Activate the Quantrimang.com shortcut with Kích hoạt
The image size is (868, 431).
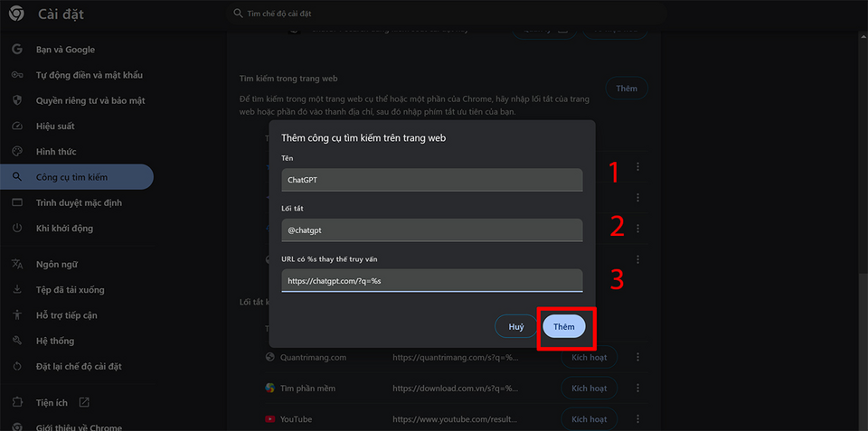[589, 358]
